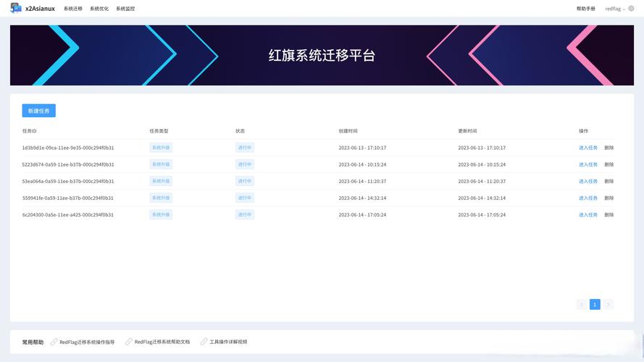
Task: Enter task 53ea064a via 进入任务
Action: coord(588,182)
